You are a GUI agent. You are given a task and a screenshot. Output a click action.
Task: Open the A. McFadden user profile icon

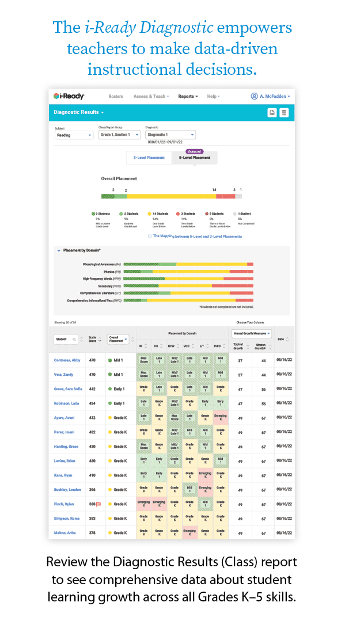254,96
